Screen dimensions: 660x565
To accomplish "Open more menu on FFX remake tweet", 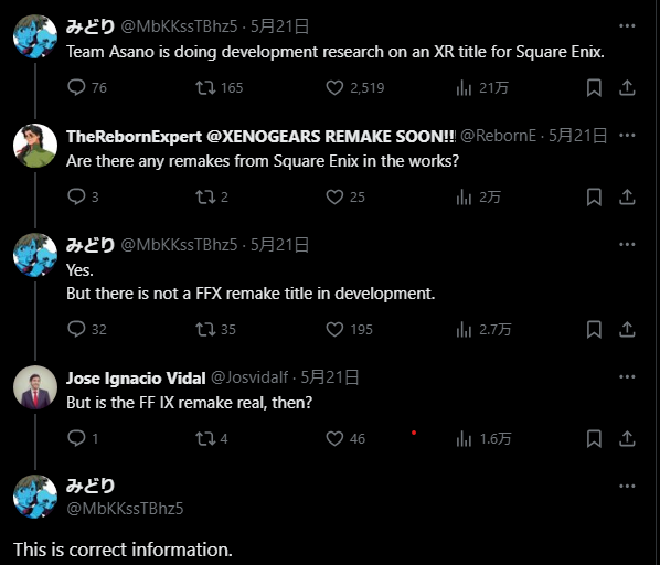I will pos(627,244).
